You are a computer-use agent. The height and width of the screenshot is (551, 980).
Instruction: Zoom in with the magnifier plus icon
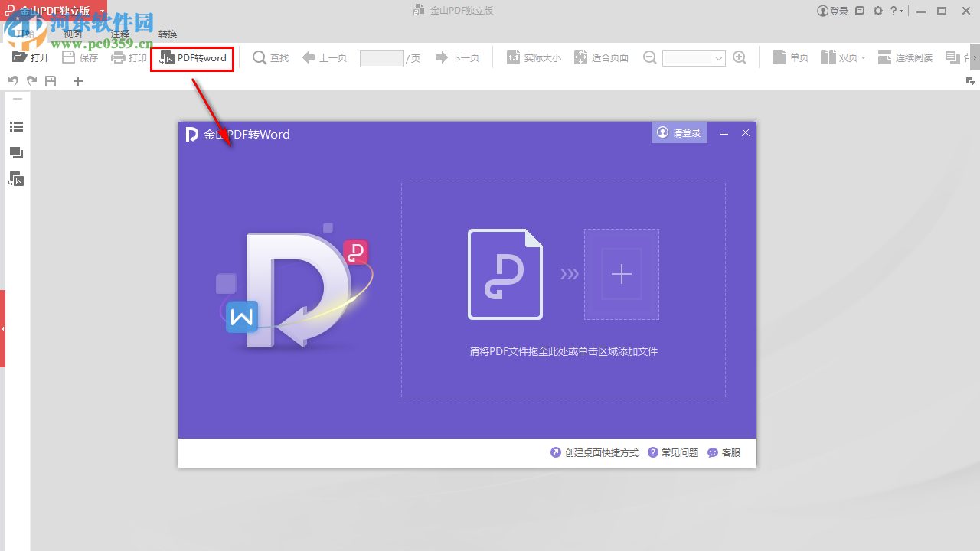[x=739, y=57]
